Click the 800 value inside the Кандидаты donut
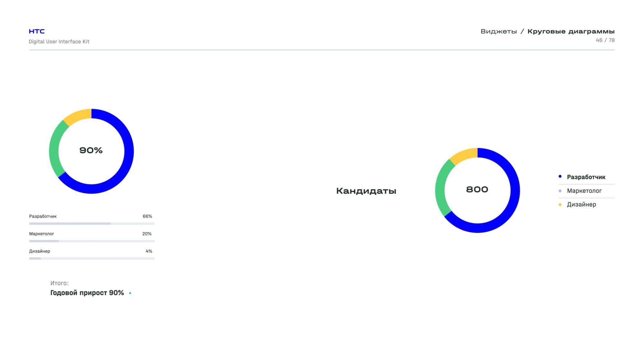Image resolution: width=644 pixels, height=362 pixels. tap(477, 189)
